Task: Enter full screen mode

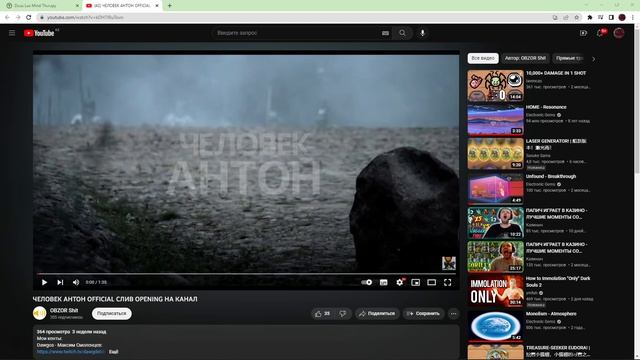Action: point(448,282)
